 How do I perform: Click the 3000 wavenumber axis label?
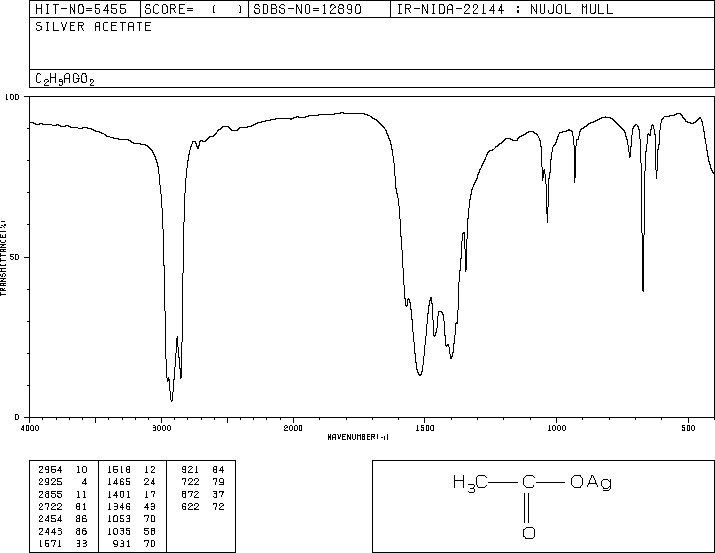pyautogui.click(x=161, y=428)
